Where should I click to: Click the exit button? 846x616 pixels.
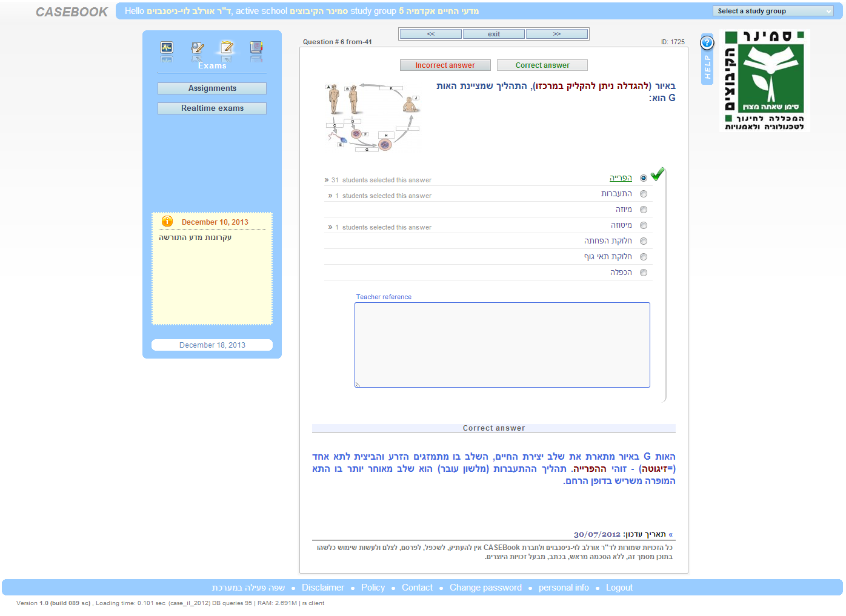494,34
